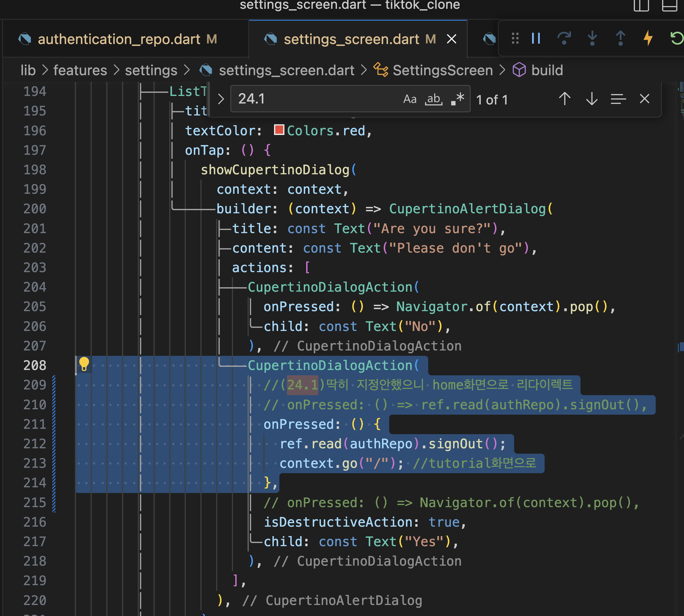Pause the debug session

pyautogui.click(x=536, y=39)
